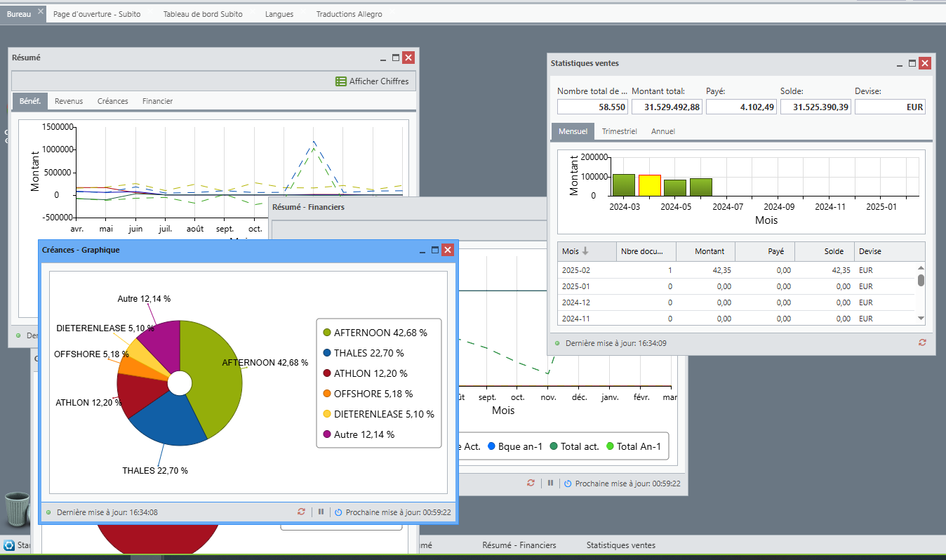Select the 2025-02 row in the sales table
This screenshot has height=560, width=946.
[737, 270]
